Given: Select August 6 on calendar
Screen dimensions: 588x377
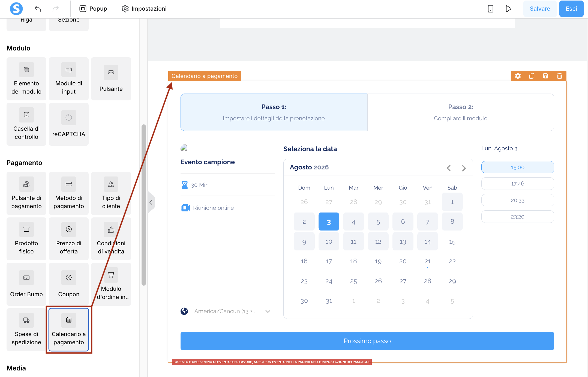Looking at the screenshot, I should coord(403,222).
